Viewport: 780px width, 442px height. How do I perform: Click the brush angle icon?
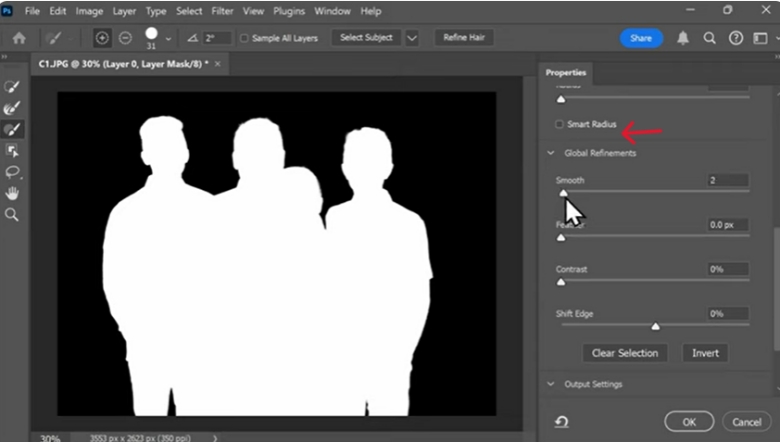[193, 38]
